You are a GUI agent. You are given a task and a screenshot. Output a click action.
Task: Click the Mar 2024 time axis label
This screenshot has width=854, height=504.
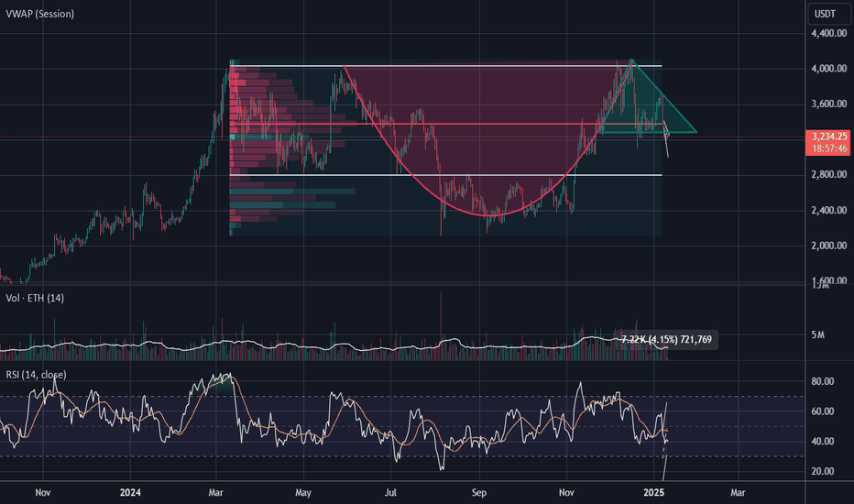click(215, 493)
